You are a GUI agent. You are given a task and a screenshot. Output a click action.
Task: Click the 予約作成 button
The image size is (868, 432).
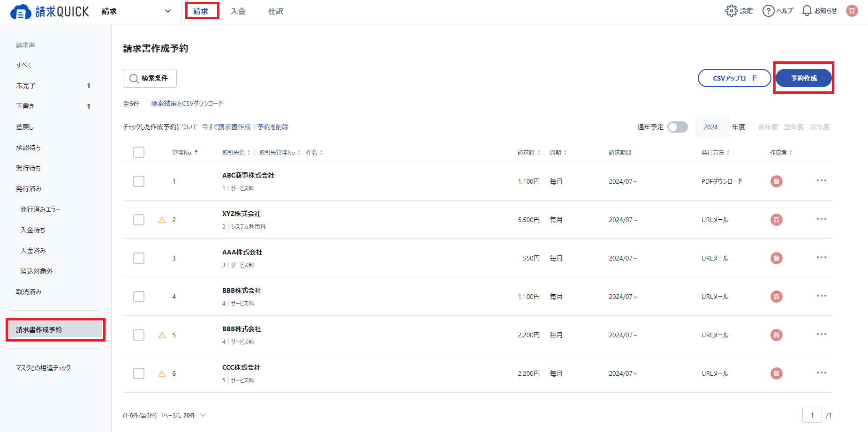tap(804, 78)
